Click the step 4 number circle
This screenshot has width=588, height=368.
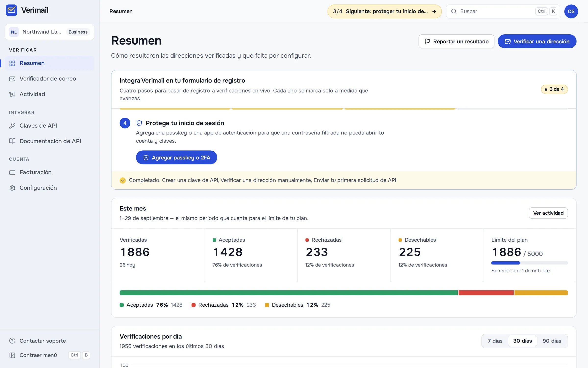[x=125, y=123]
